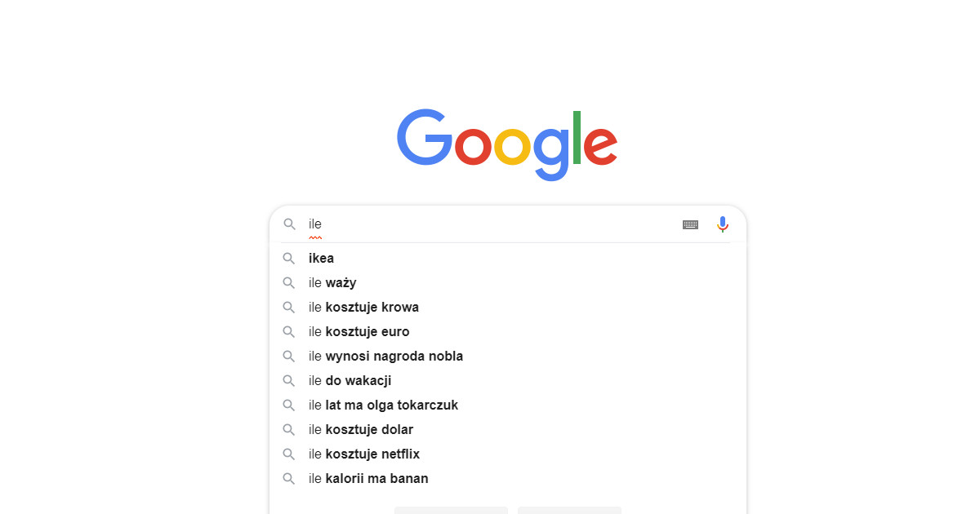980x514 pixels.
Task: Select the ikea suggestion
Action: pos(322,259)
